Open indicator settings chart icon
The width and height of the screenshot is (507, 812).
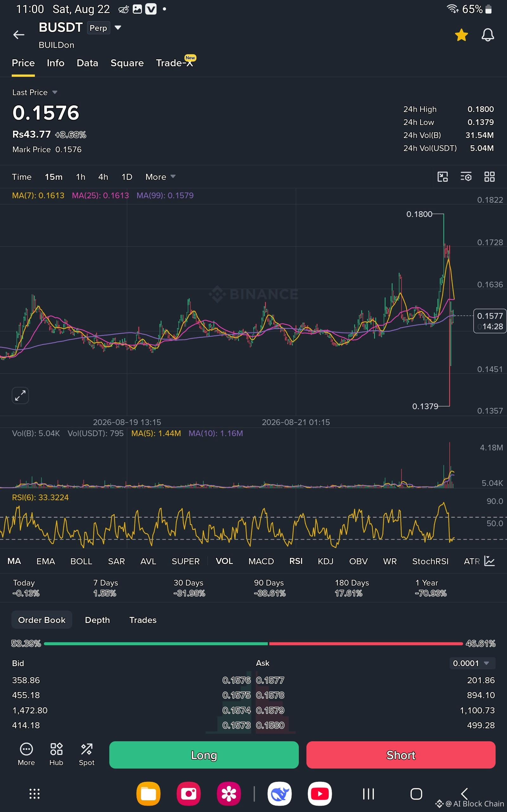click(x=490, y=561)
